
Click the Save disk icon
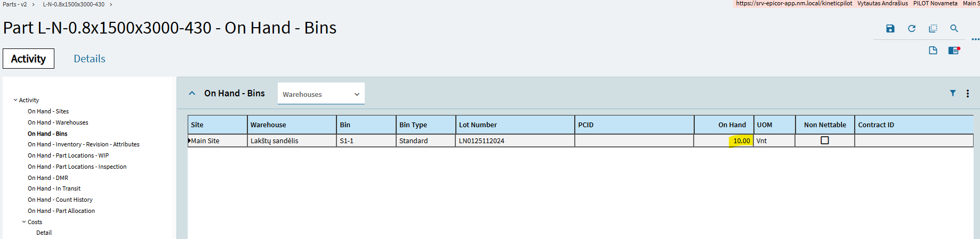pyautogui.click(x=890, y=29)
